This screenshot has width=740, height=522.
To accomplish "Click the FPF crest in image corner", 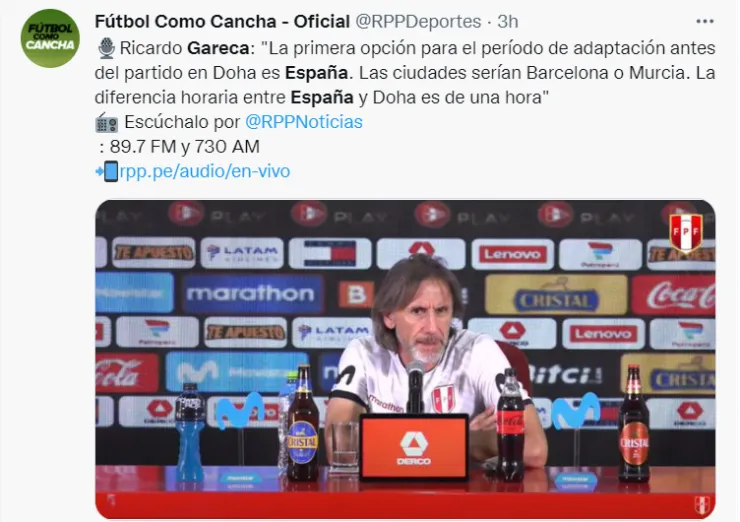I will [x=686, y=233].
